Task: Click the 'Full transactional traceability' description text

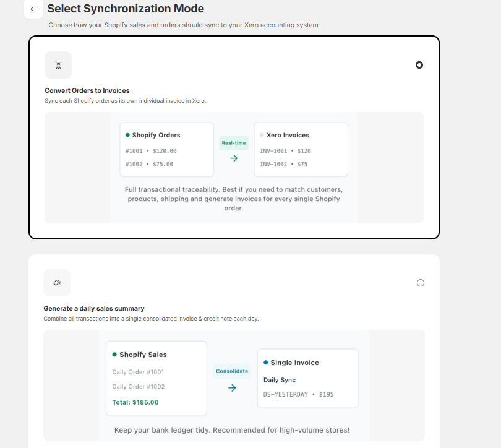Action: (234, 199)
